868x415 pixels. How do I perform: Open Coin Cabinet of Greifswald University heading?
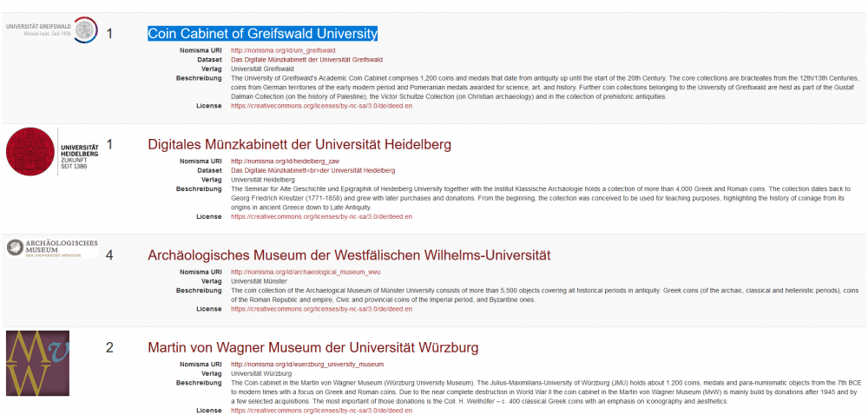262,34
